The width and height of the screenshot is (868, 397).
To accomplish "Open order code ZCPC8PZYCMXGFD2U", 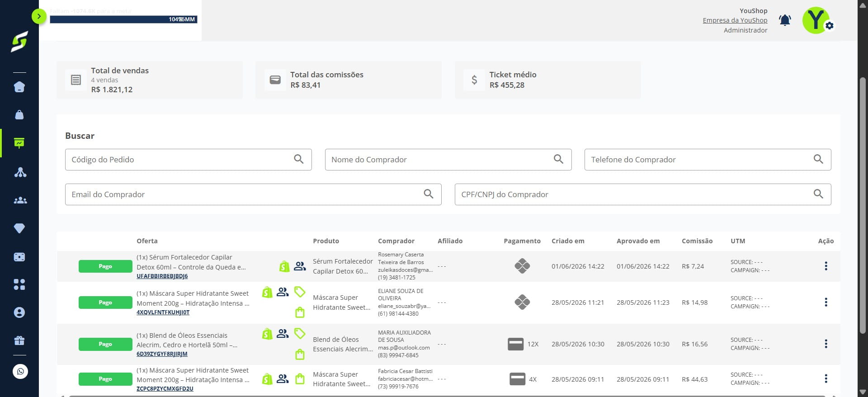I will point(165,389).
